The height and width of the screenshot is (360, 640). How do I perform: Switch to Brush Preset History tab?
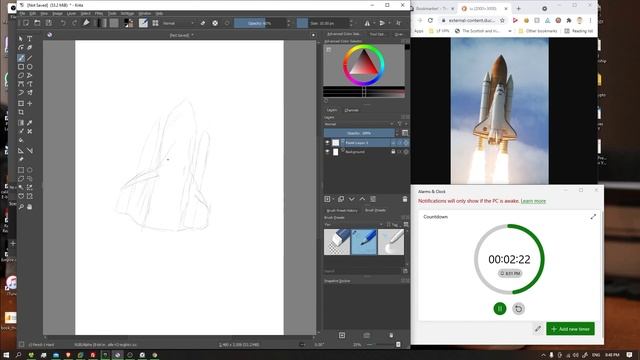point(342,211)
